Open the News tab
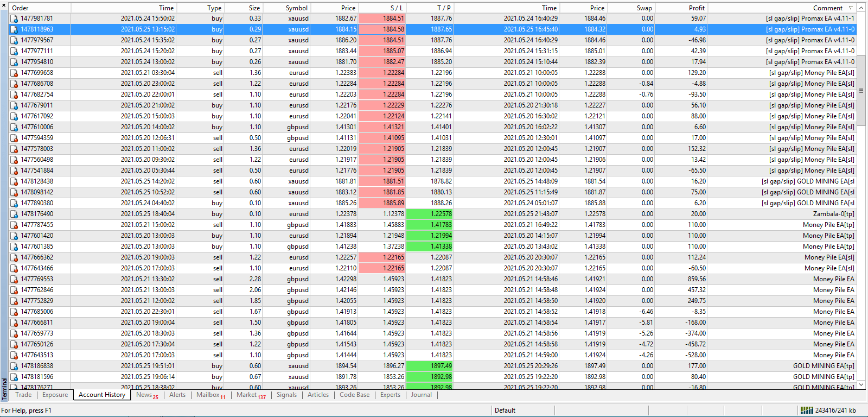Image resolution: width=868 pixels, height=417 pixels. click(144, 395)
